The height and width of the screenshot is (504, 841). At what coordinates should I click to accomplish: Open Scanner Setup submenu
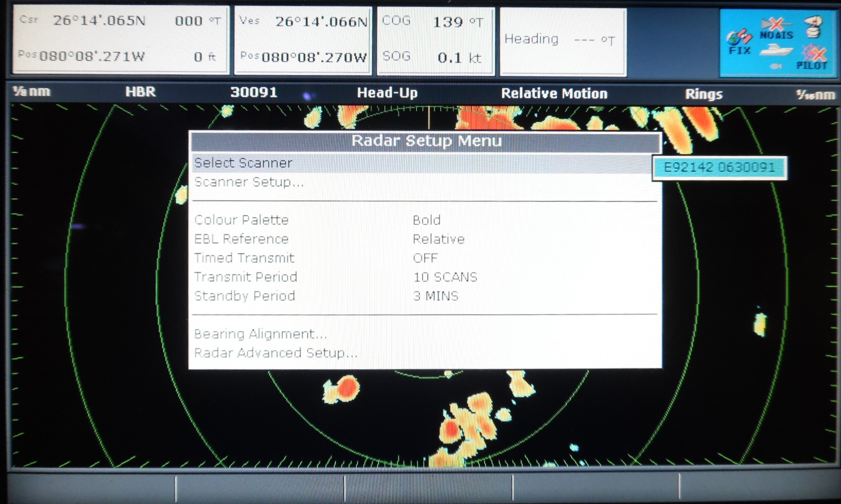click(x=249, y=182)
